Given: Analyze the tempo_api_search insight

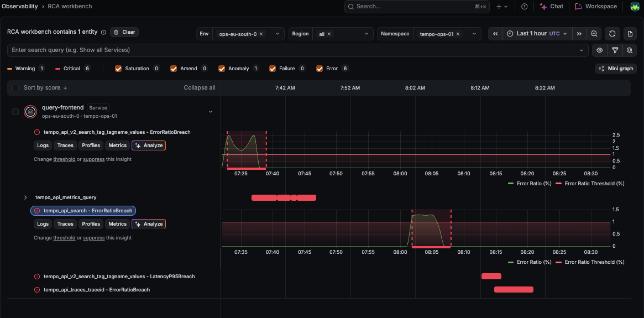Looking at the screenshot, I should tap(149, 224).
